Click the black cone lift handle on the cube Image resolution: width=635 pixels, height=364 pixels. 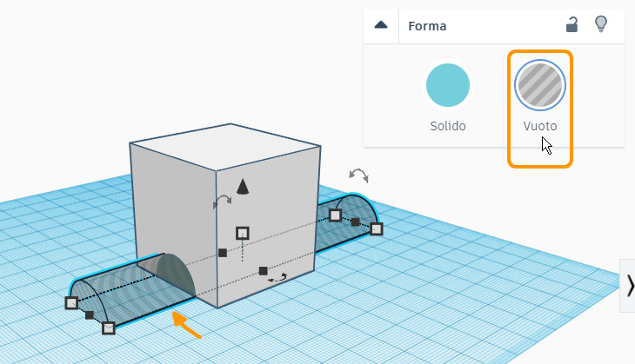(242, 187)
